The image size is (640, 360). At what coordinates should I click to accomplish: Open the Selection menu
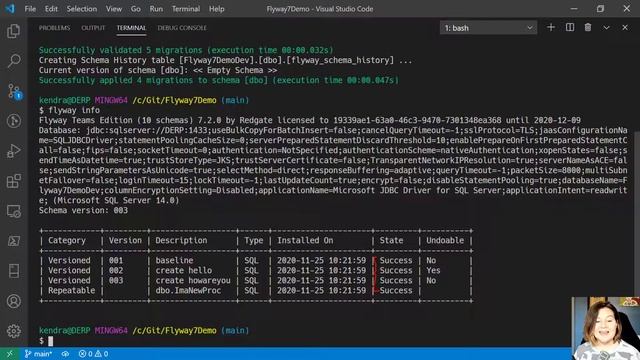coord(82,9)
